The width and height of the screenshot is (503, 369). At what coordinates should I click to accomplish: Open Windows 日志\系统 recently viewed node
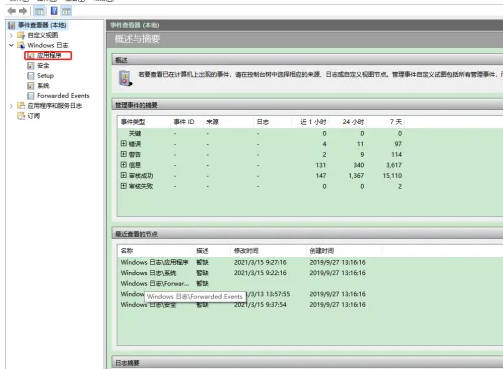tap(148, 273)
